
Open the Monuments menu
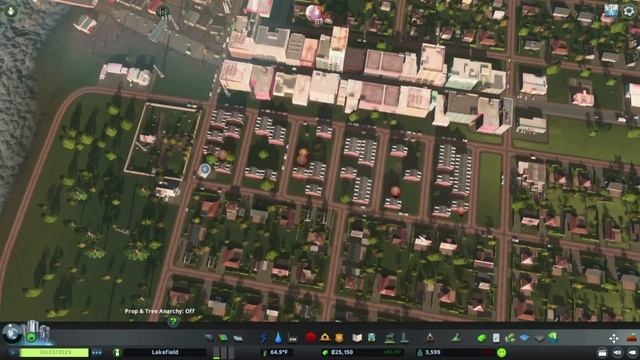tap(430, 338)
